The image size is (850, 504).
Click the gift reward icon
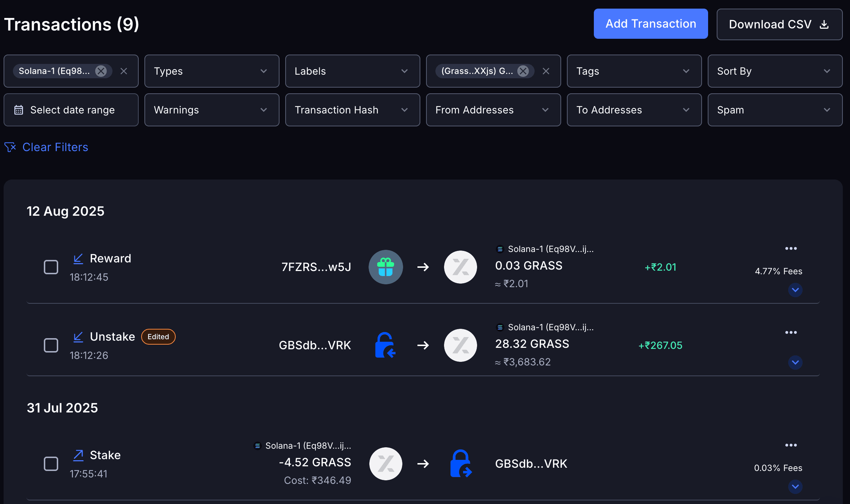[385, 267]
